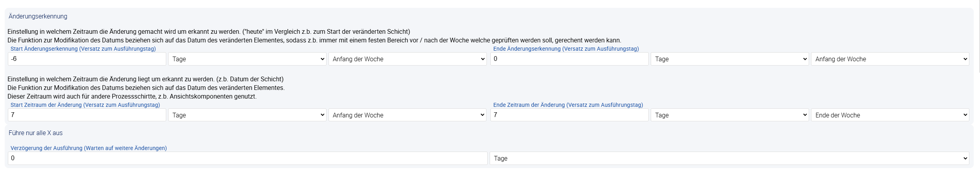Viewport: 980px width, 172px height.
Task: Focus the Ende Zeitraum der Änderung input
Action: pos(569,115)
